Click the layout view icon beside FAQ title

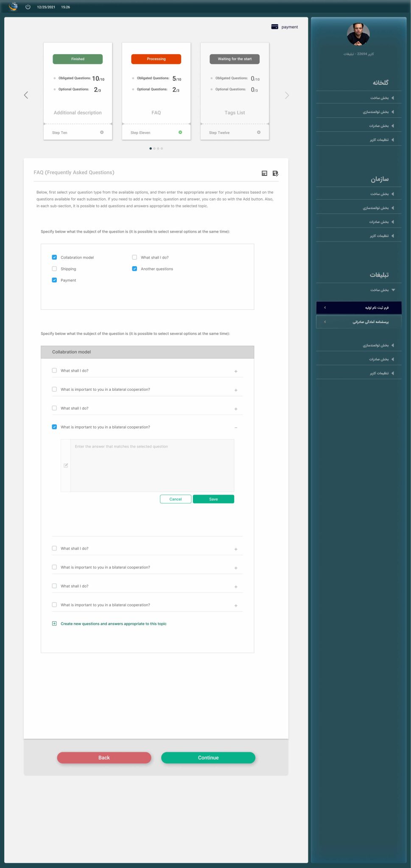tap(264, 173)
